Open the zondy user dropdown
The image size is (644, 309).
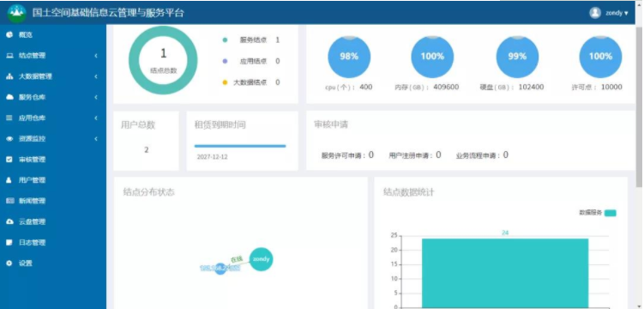point(609,13)
